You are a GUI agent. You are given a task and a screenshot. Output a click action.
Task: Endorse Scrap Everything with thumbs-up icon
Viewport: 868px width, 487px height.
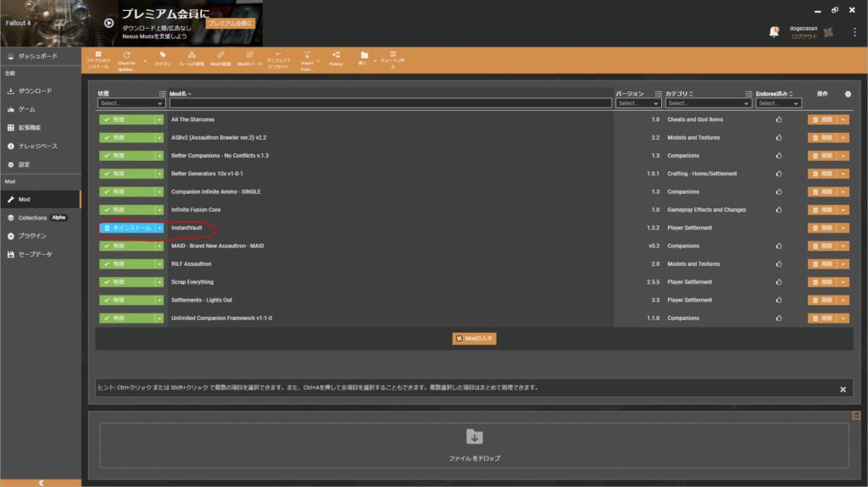[x=779, y=282]
